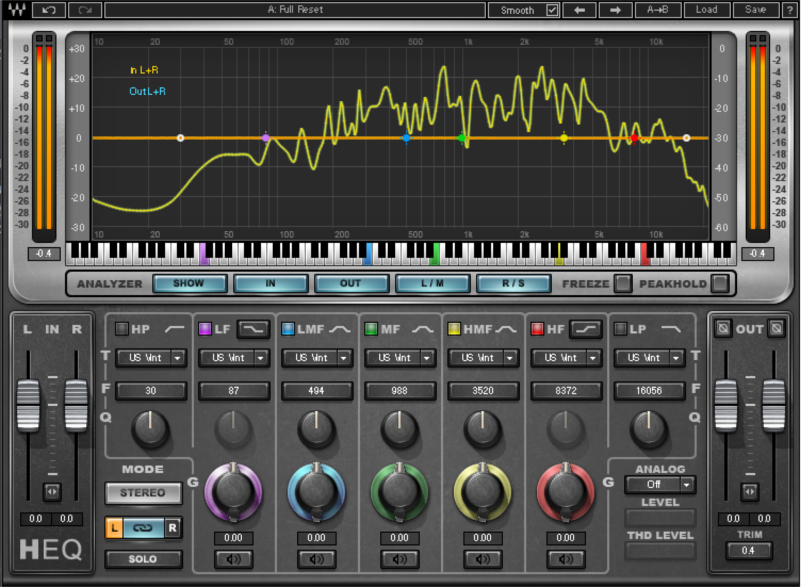Toggle left output phase invert icon

723,327
